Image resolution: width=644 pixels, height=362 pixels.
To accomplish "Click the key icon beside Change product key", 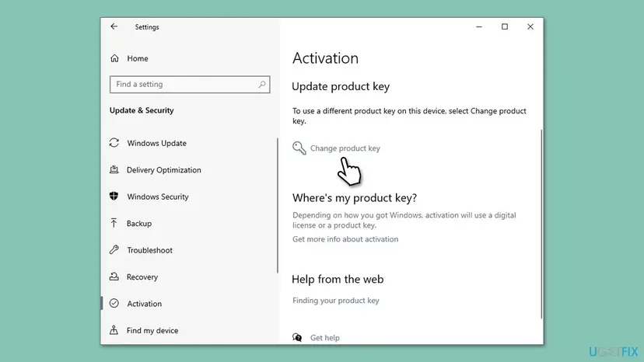I will pos(299,148).
